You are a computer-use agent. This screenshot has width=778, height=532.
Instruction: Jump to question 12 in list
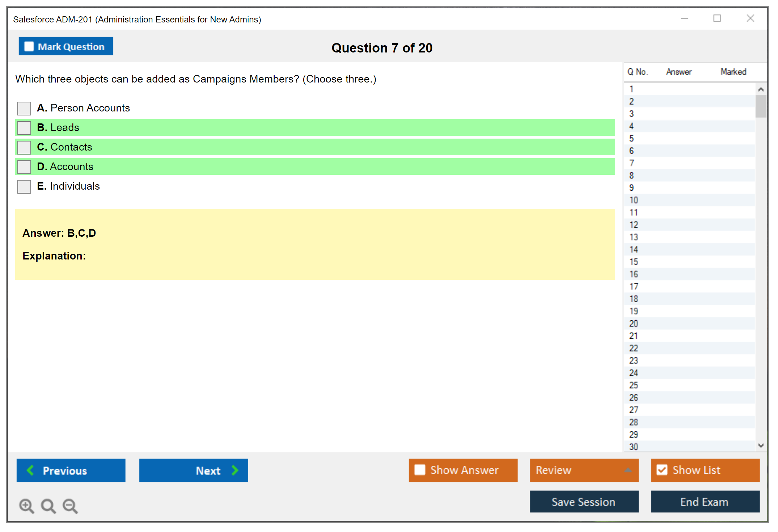[x=634, y=225]
